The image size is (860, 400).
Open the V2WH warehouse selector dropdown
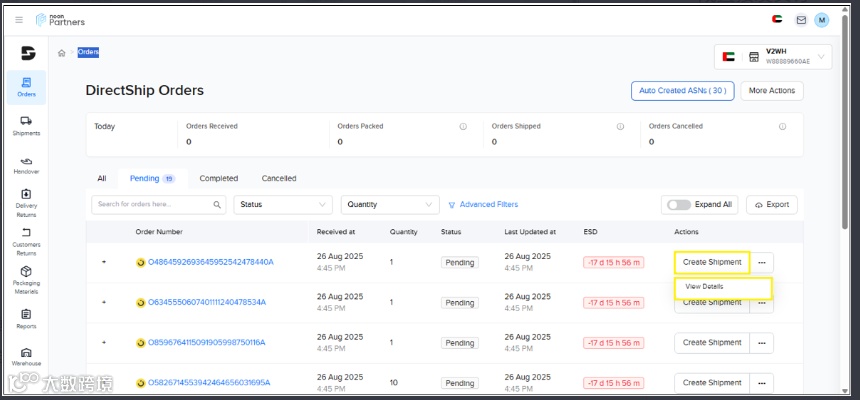point(773,57)
